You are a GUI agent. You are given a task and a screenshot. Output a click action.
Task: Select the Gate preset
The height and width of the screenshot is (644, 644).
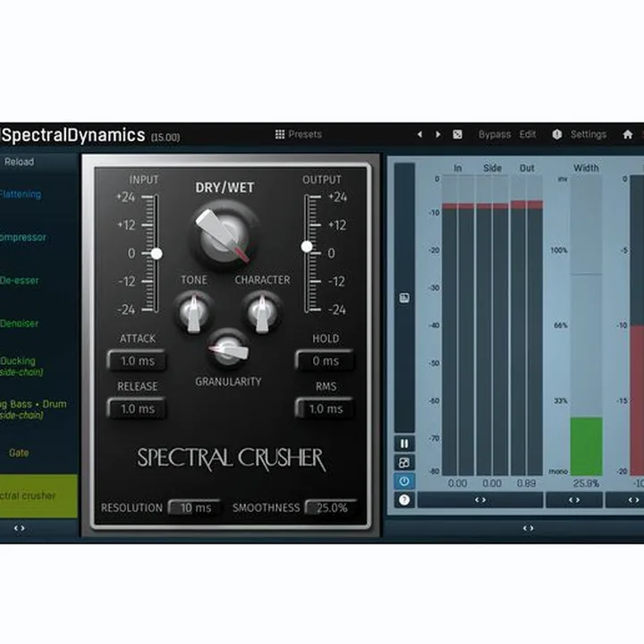(19, 453)
